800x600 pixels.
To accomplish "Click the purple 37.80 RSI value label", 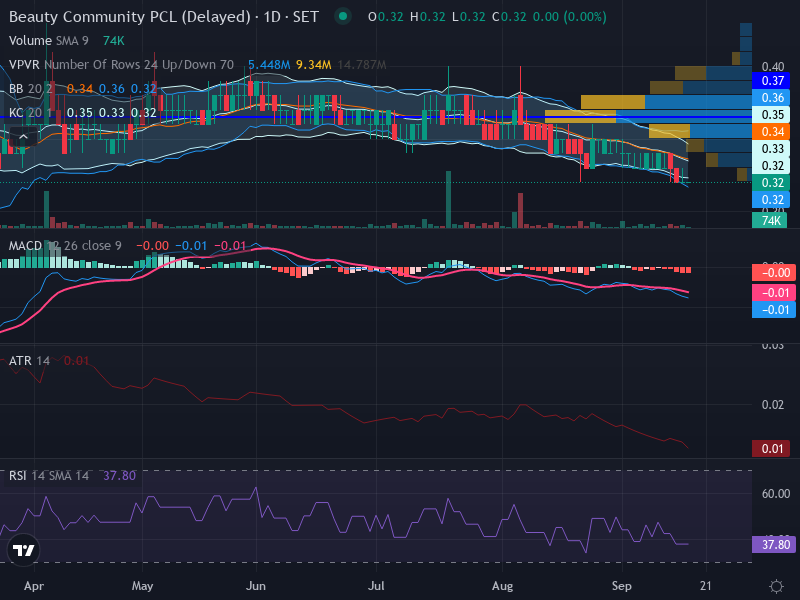I will pyautogui.click(x=774, y=545).
